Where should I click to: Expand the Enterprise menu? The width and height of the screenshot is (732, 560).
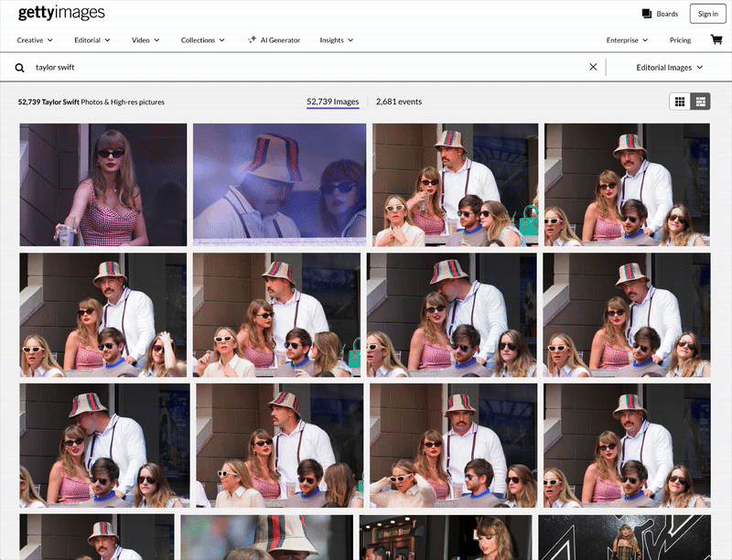coord(627,40)
